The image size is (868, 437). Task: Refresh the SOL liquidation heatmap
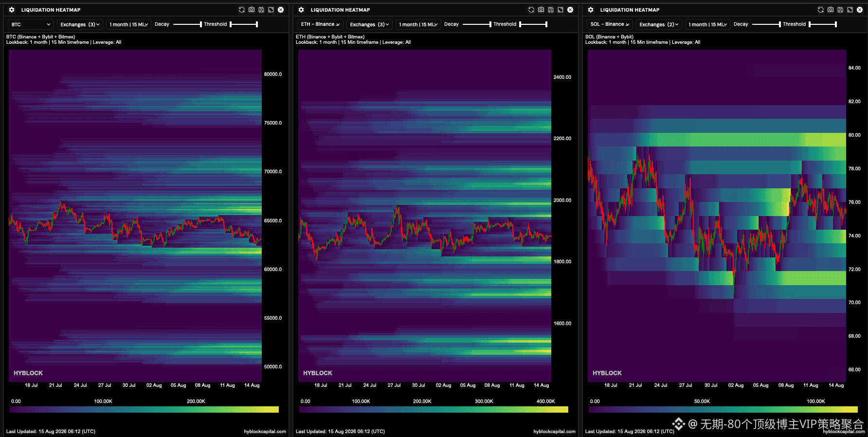click(821, 10)
